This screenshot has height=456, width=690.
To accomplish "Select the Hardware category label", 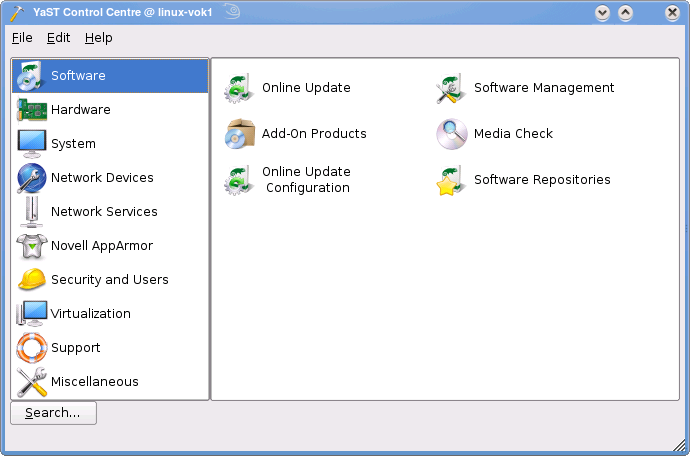I will click(x=81, y=110).
